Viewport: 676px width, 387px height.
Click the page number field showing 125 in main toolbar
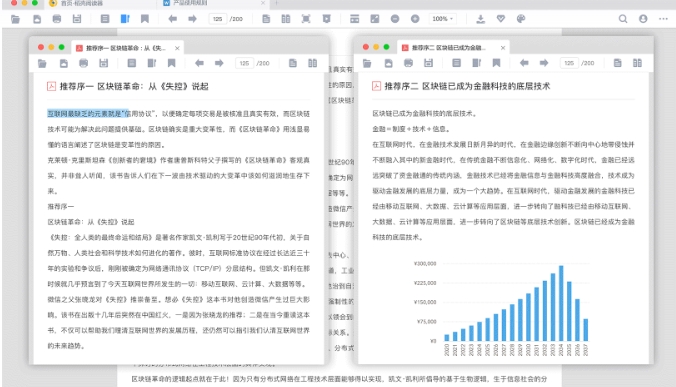click(x=218, y=19)
